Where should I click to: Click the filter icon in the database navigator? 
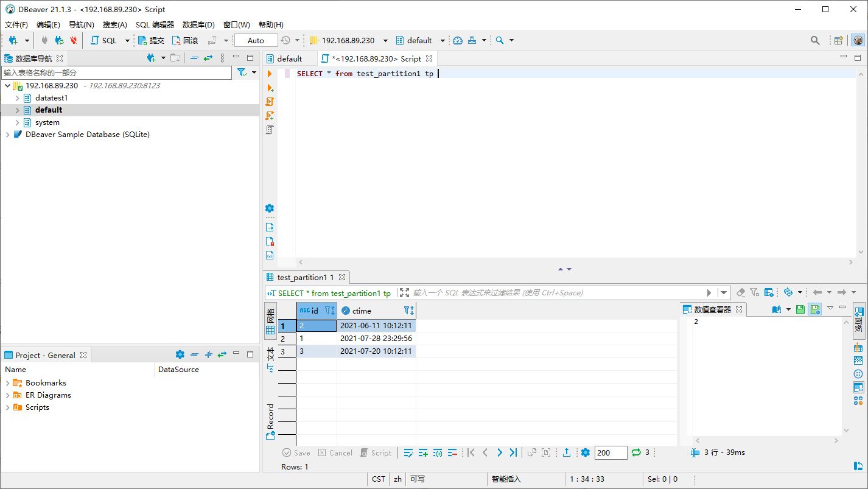[x=242, y=72]
